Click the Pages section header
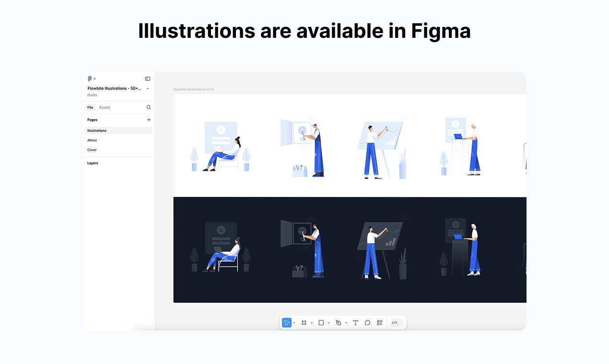This screenshot has width=609, height=364. (x=92, y=120)
